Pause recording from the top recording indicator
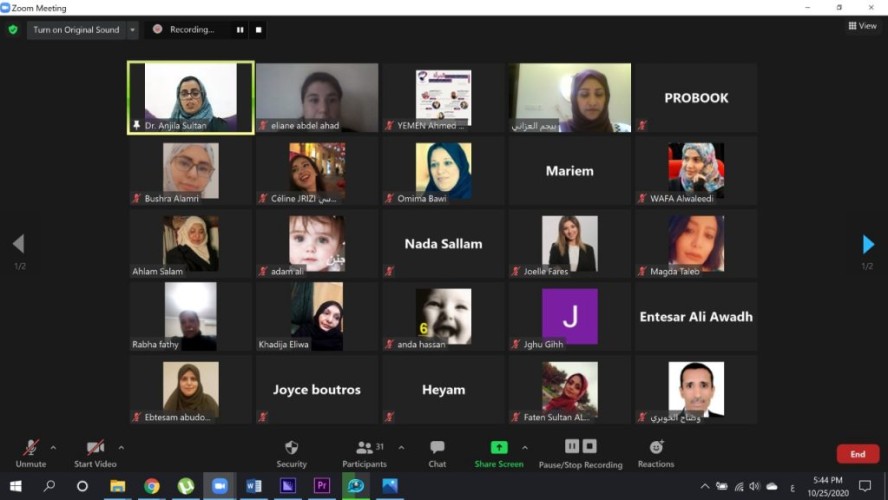888x500 pixels. coord(239,30)
